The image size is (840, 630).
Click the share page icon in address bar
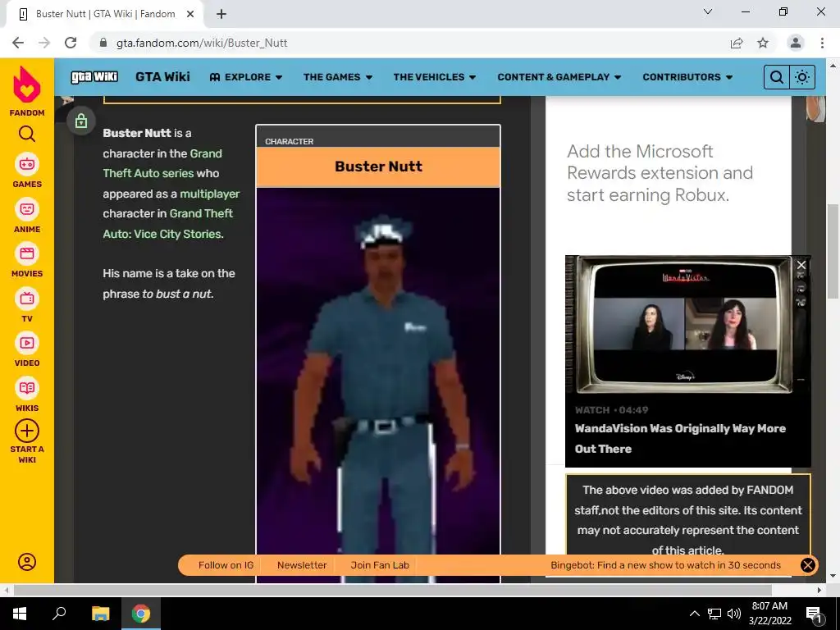(737, 43)
